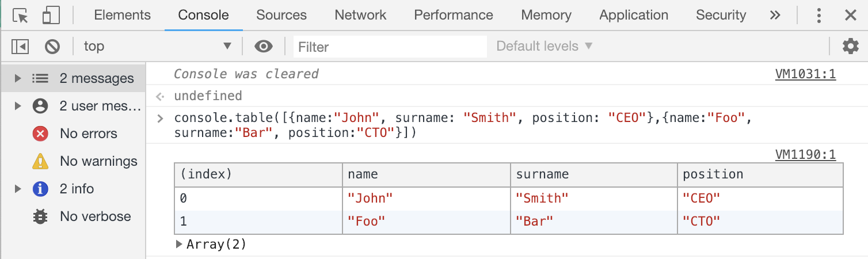Open the Default levels dropdown
Viewport: 868px width, 259px height.
tap(544, 47)
